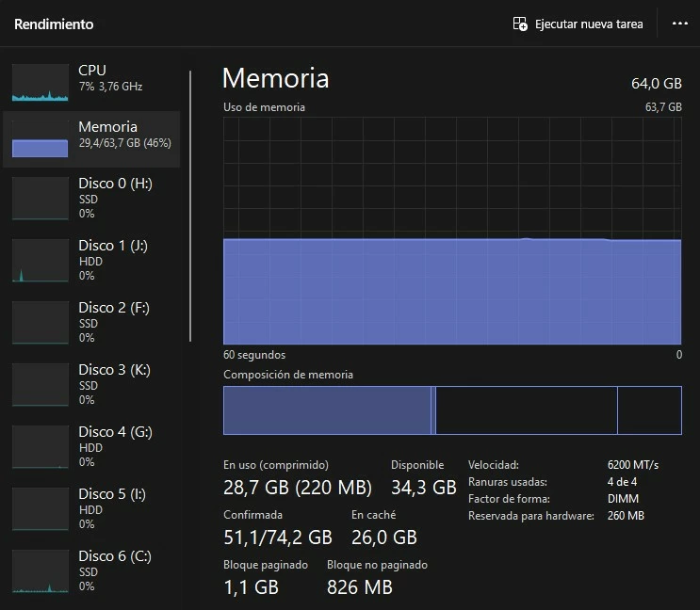Open Disco 3 (K:) SSD entry
The image size is (700, 610).
point(91,384)
